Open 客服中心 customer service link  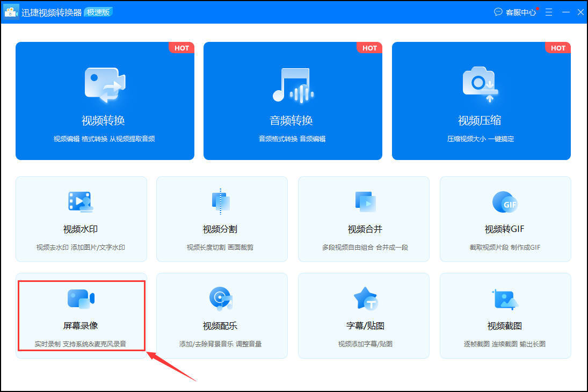[x=520, y=12]
